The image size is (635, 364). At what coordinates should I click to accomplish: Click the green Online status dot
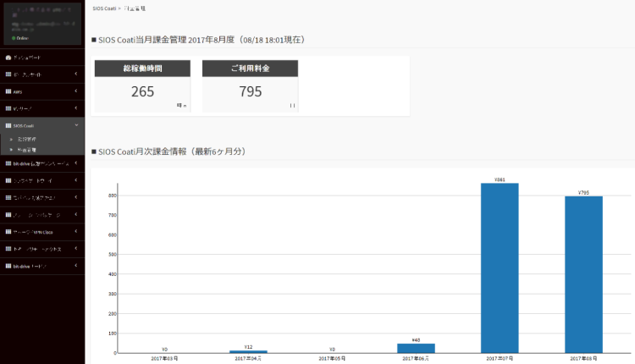14,38
